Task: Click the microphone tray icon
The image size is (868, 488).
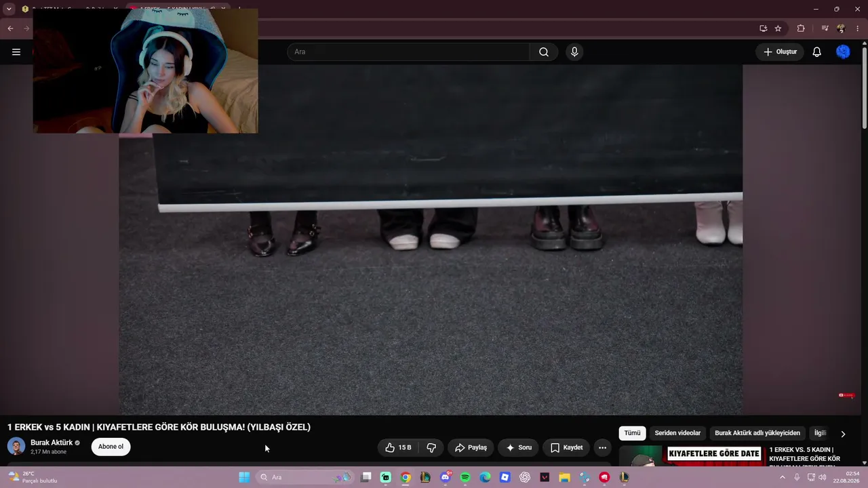Action: (797, 477)
